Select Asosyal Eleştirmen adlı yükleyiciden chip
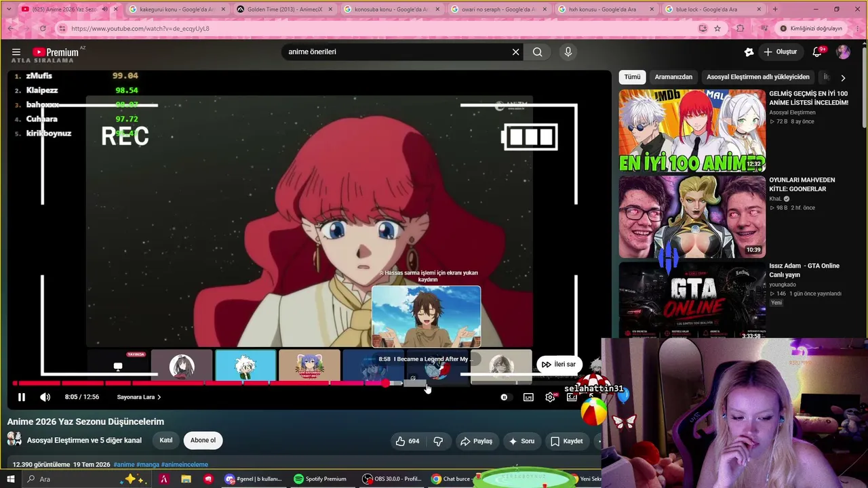Viewport: 868px width, 488px height. pos(758,77)
